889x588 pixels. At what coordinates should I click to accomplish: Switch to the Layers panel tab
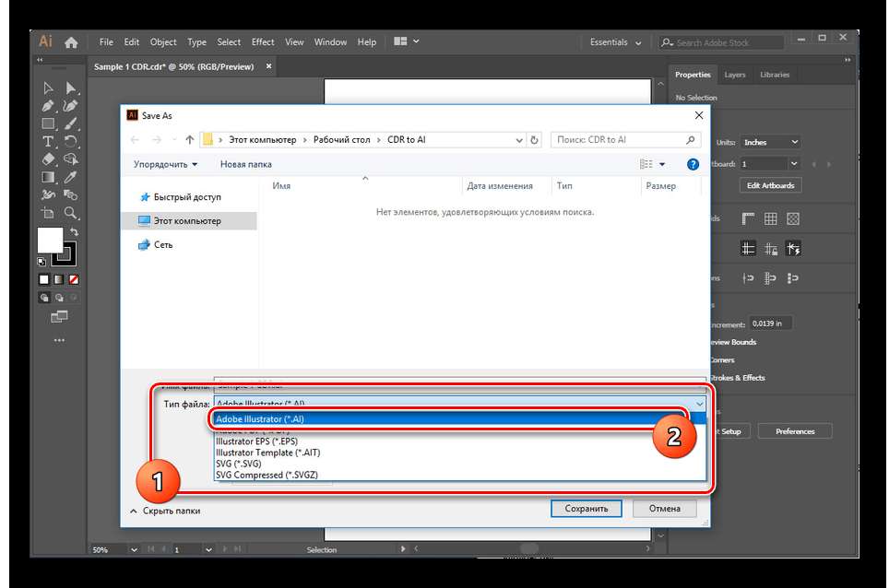[735, 75]
